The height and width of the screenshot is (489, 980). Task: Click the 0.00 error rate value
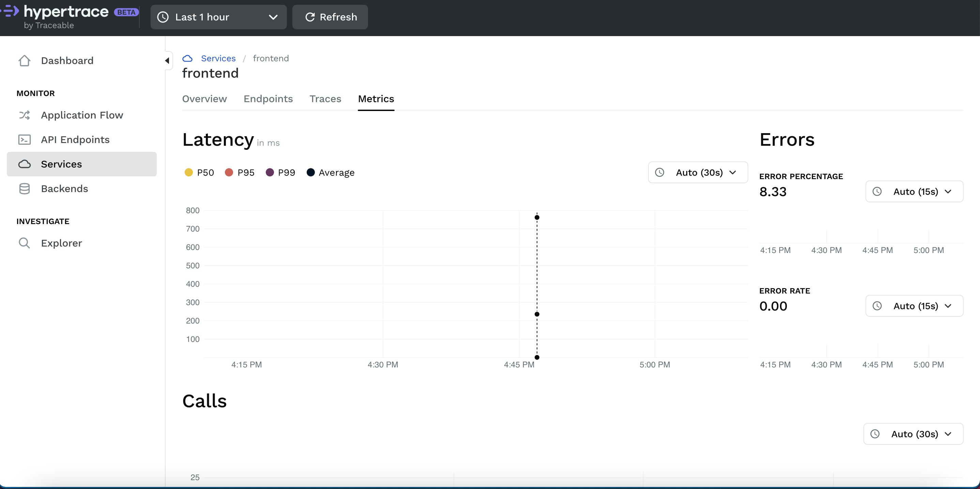[773, 306]
